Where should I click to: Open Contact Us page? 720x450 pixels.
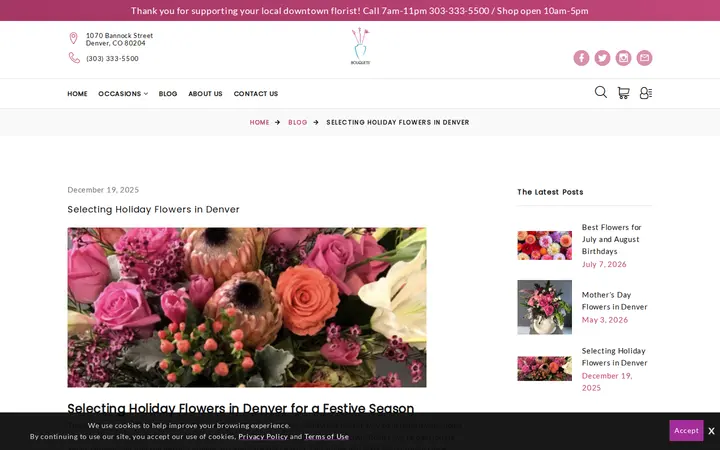[256, 94]
